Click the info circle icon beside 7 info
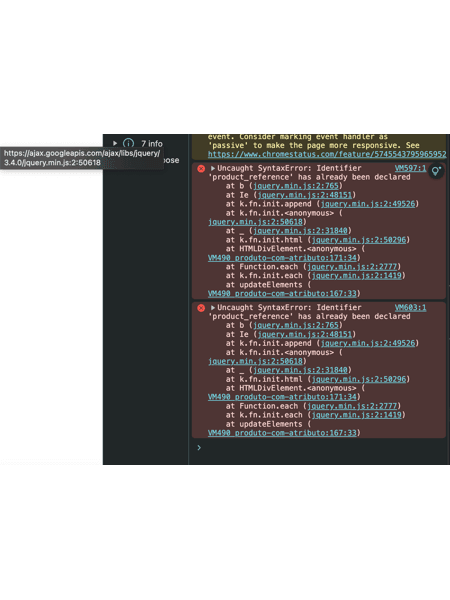The height and width of the screenshot is (600, 450). (x=129, y=143)
